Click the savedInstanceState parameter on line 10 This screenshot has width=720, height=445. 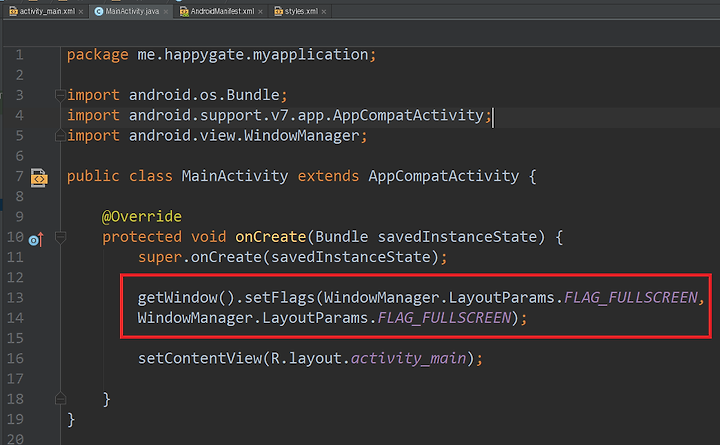[457, 237]
